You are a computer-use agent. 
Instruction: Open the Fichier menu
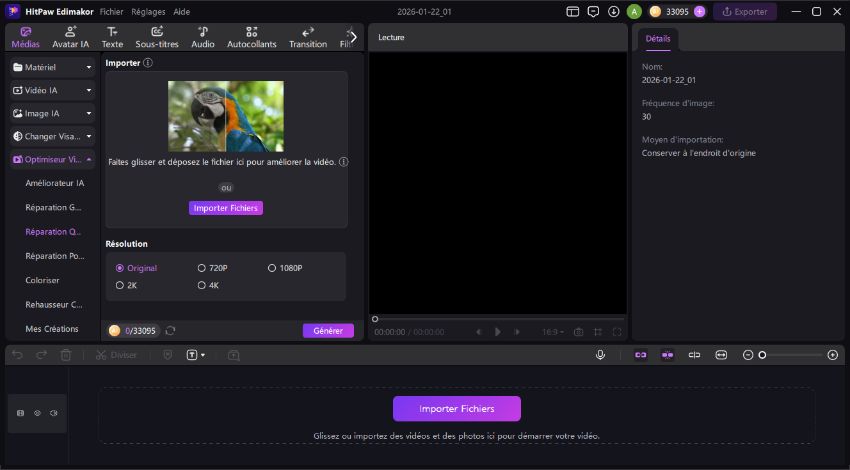[111, 11]
